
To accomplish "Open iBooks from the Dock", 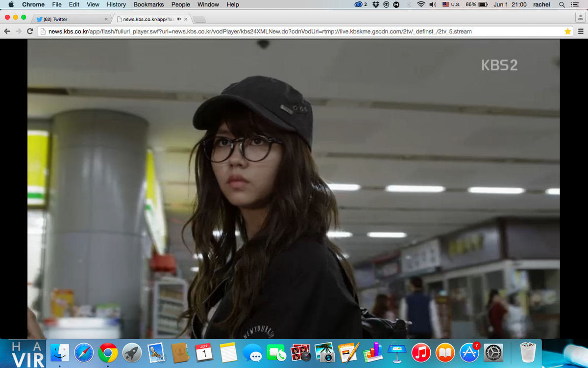I will (445, 352).
